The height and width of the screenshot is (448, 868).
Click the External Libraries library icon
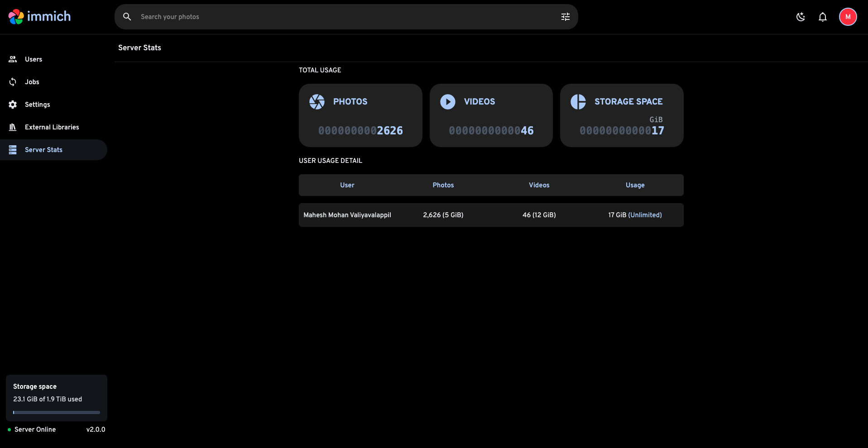tap(13, 127)
